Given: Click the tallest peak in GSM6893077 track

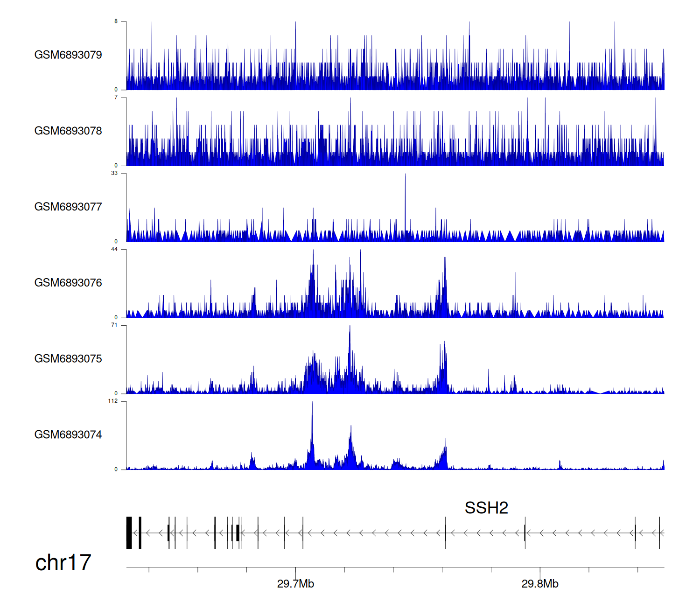Looking at the screenshot, I should (x=405, y=177).
